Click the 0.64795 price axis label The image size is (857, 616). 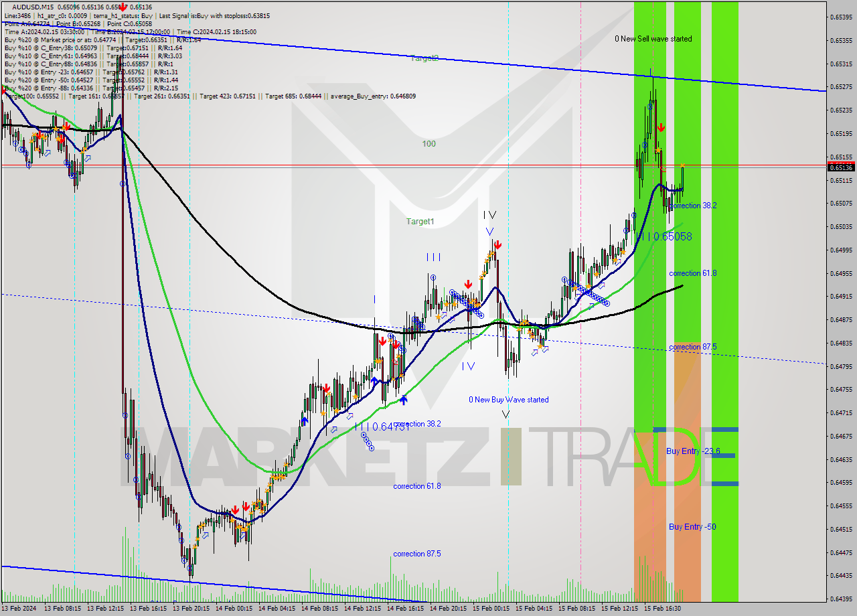click(x=840, y=366)
